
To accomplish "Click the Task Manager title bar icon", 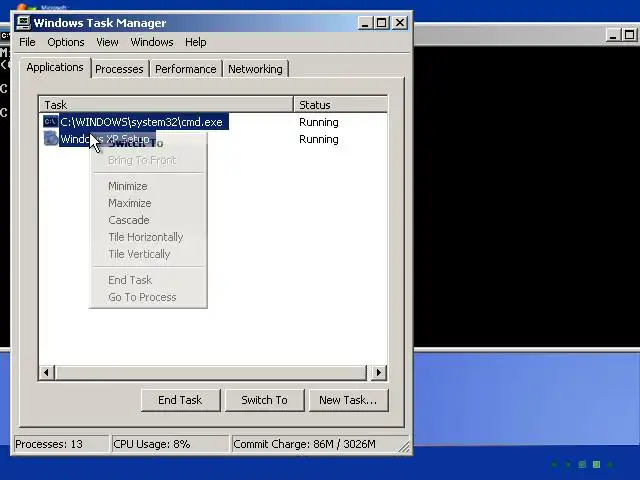I will click(23, 23).
